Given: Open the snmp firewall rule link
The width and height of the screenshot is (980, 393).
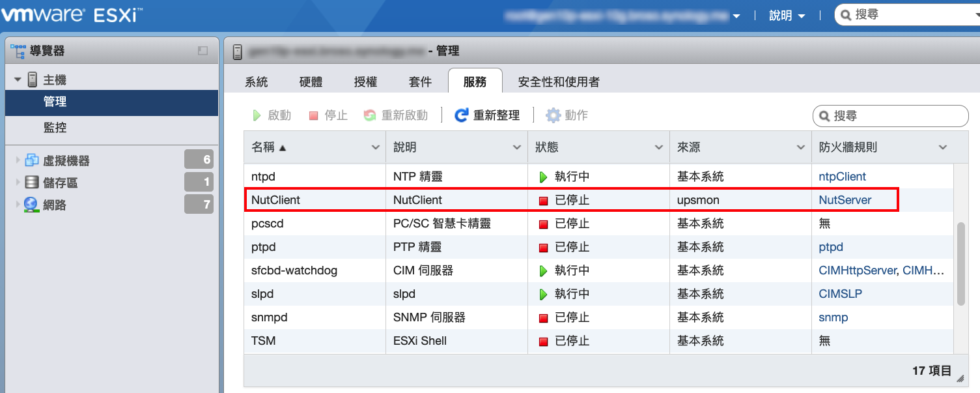Looking at the screenshot, I should [833, 317].
